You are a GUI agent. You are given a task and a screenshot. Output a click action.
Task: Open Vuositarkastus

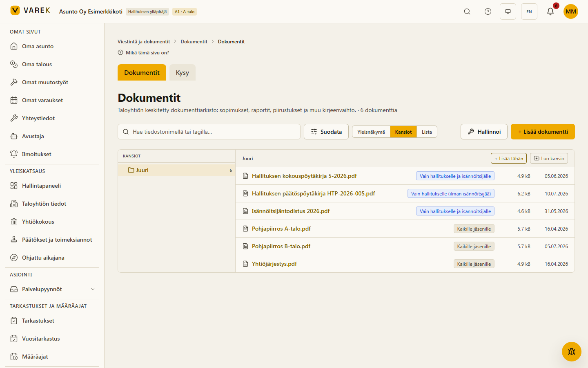(x=52, y=339)
